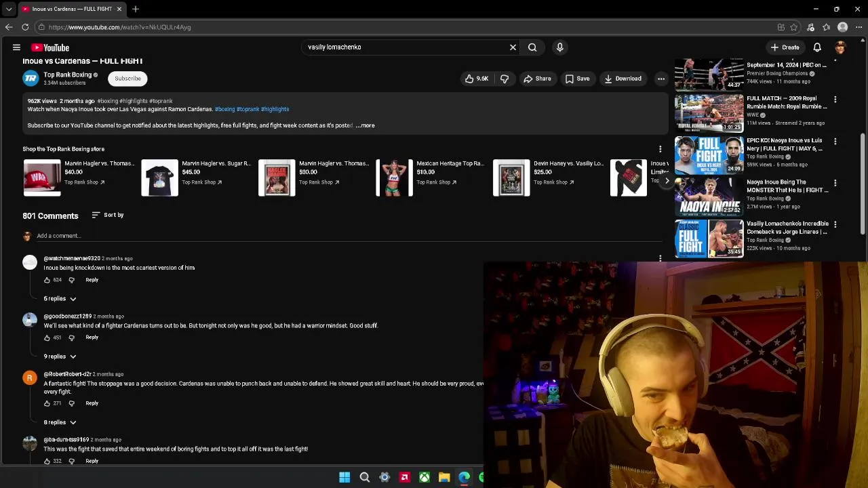Viewport: 868px width, 488px height.
Task: Click the page vertical scrollbar
Action: (x=863, y=183)
